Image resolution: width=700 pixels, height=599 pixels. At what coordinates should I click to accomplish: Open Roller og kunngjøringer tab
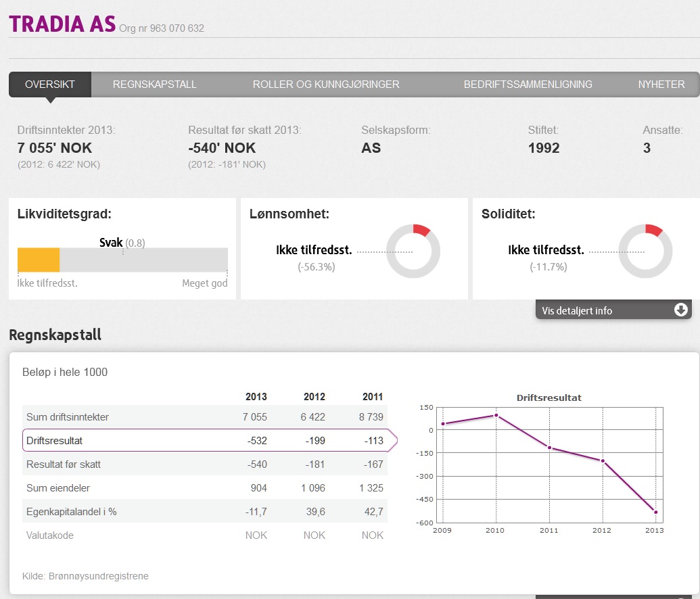pos(326,85)
